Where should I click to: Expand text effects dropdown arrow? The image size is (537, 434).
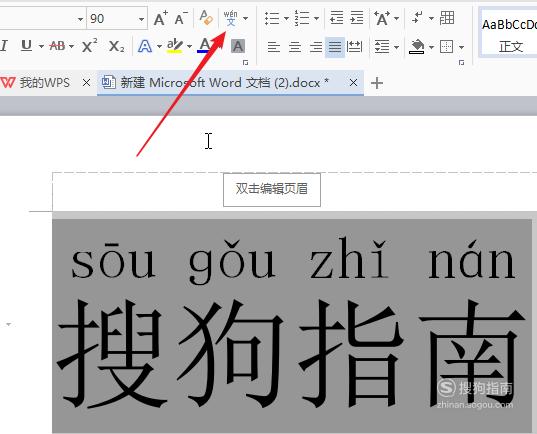click(159, 46)
